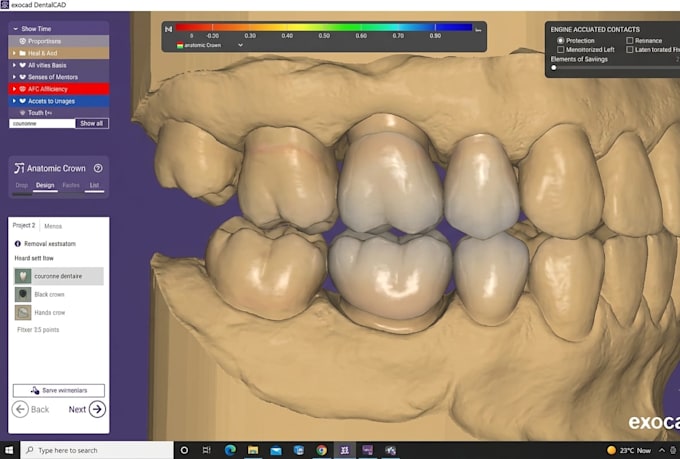
Task: Open Anatomic Crown help question mark
Action: (x=98, y=168)
